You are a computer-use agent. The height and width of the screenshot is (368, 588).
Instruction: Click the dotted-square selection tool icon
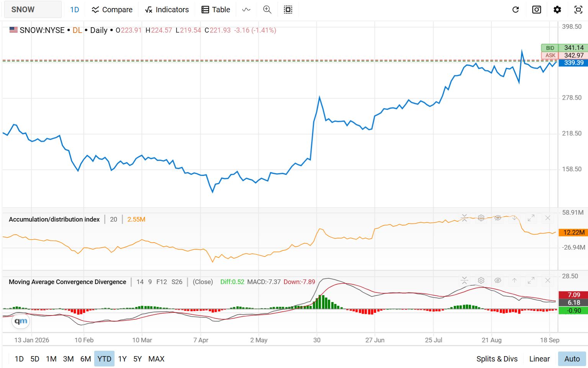click(x=288, y=10)
